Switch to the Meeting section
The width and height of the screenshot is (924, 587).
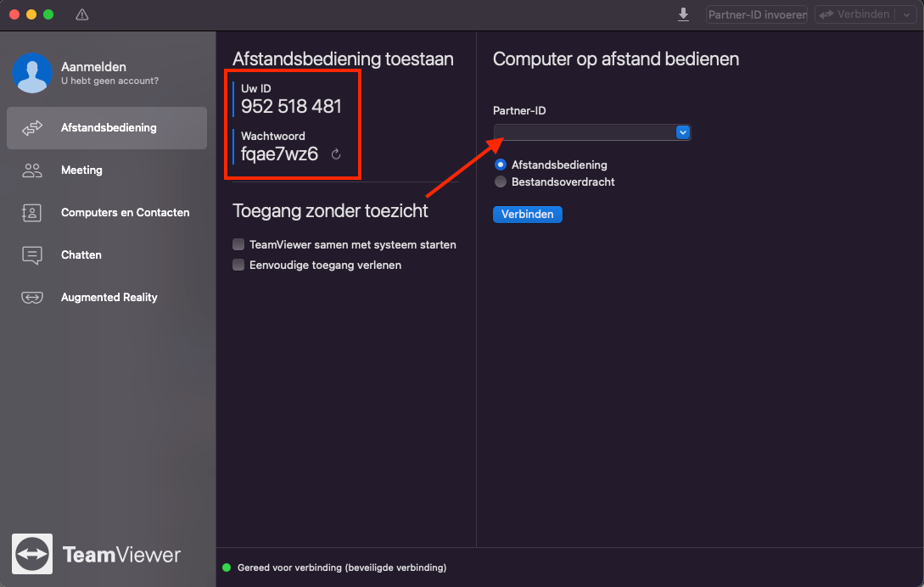pyautogui.click(x=107, y=171)
